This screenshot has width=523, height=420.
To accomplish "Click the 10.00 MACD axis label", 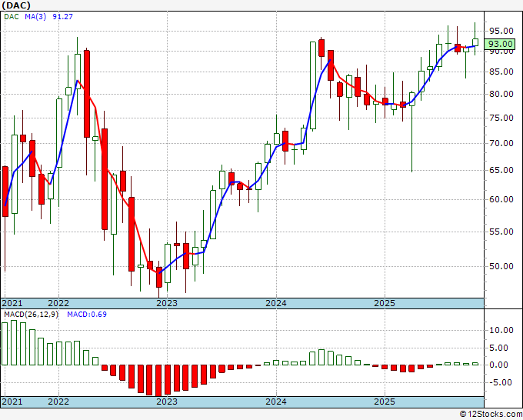I will 501,330.
